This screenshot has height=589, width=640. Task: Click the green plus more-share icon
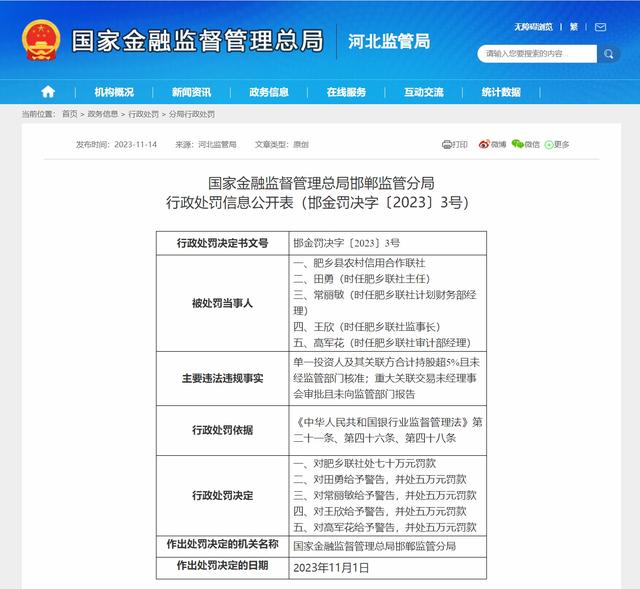pos(549,144)
